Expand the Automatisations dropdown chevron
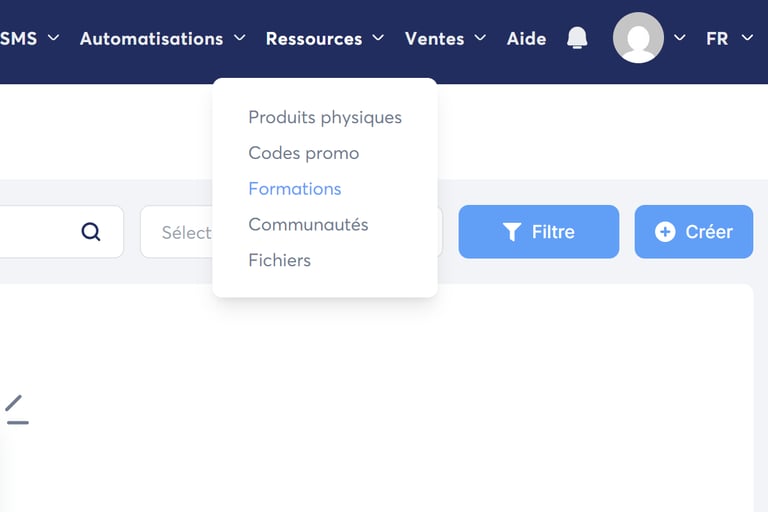 pyautogui.click(x=240, y=38)
